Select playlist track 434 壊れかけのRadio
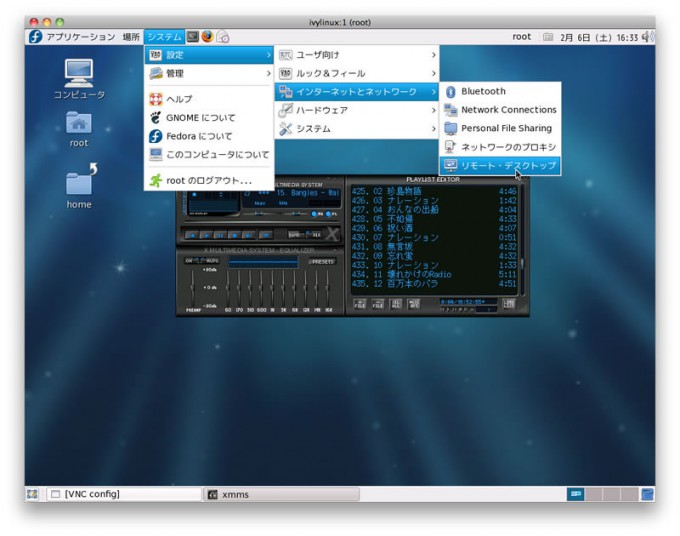This screenshot has height=536, width=680. tap(434, 274)
